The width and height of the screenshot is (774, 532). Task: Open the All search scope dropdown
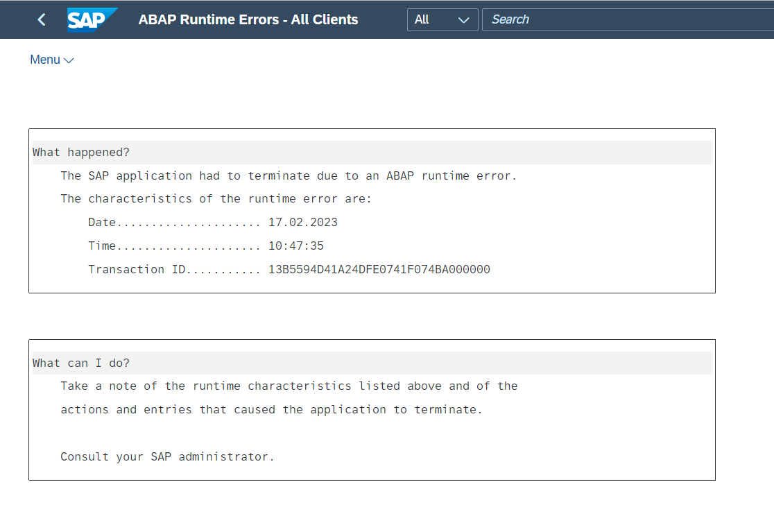click(x=442, y=19)
